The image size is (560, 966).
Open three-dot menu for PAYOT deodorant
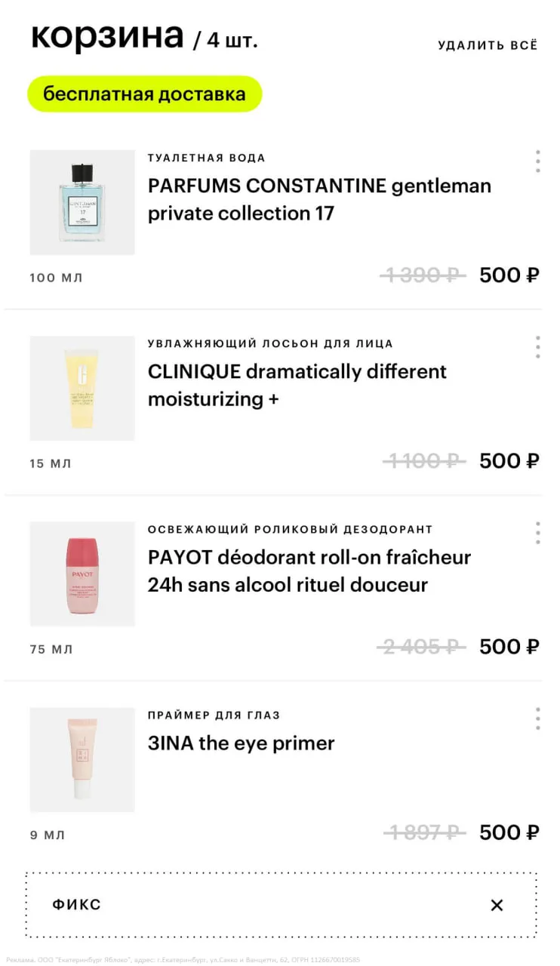click(x=537, y=533)
